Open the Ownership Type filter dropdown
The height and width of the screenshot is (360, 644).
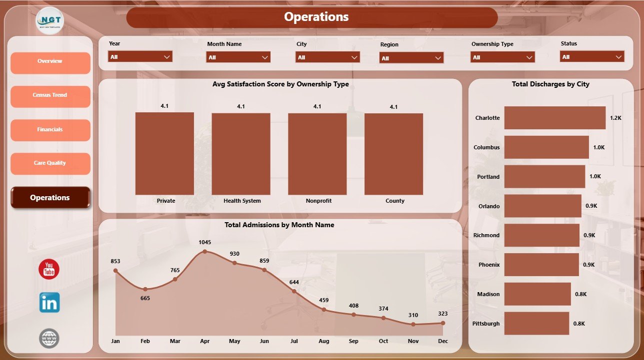(x=503, y=57)
